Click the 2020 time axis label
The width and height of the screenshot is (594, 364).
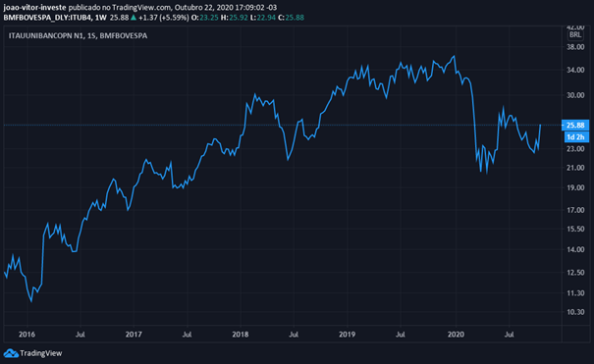pos(456,335)
